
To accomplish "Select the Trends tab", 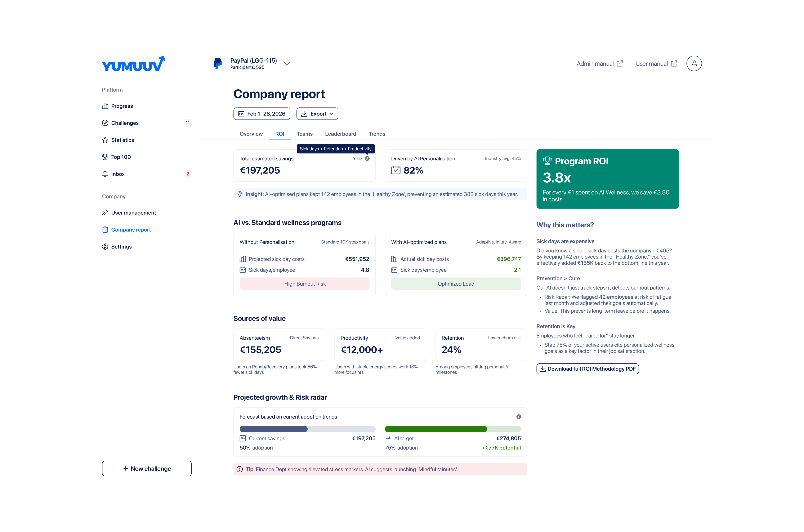I will click(x=376, y=134).
